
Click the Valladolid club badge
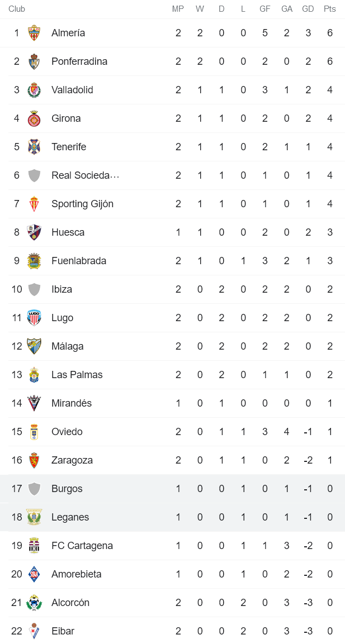click(x=35, y=89)
